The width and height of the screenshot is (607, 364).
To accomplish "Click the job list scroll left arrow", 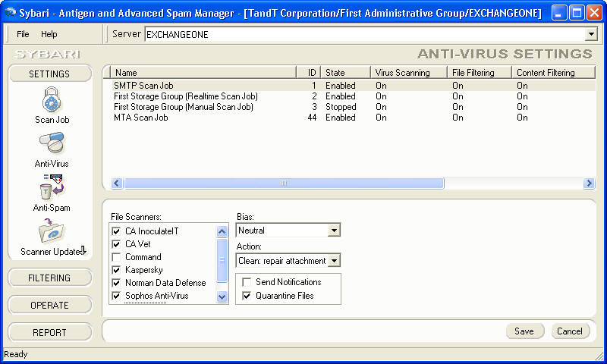I will coord(117,183).
